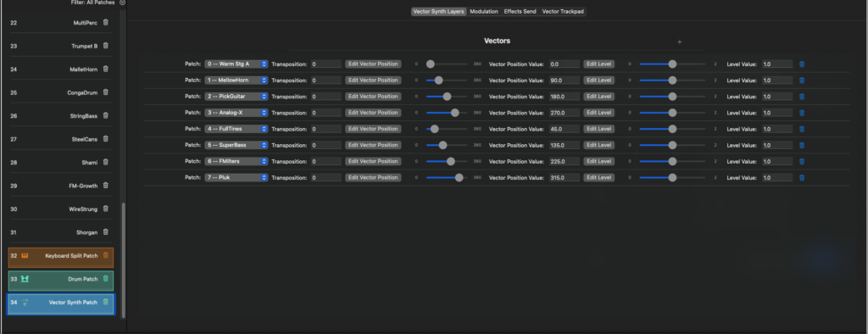
Task: Click trash icon for the Shami patch
Action: [106, 162]
